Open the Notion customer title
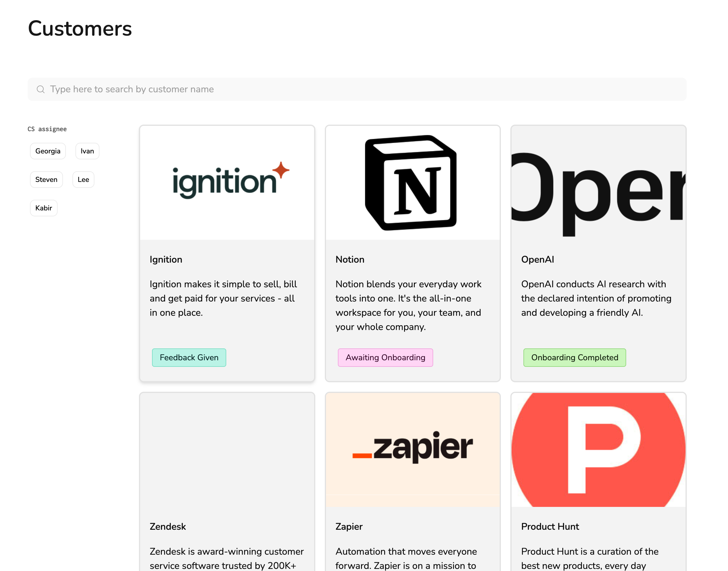The image size is (728, 571). click(x=350, y=259)
